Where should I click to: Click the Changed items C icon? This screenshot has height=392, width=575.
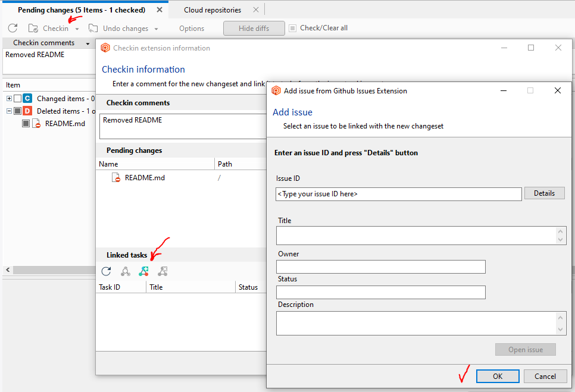[27, 99]
